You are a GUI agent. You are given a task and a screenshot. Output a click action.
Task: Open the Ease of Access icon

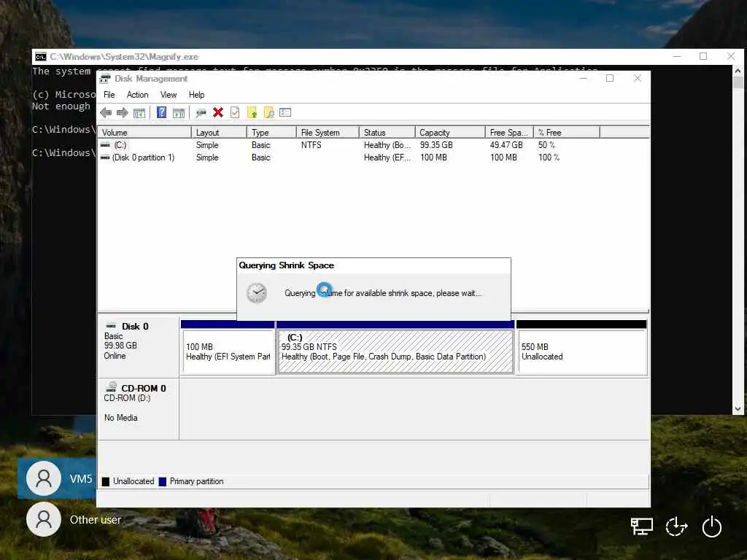pos(676,526)
